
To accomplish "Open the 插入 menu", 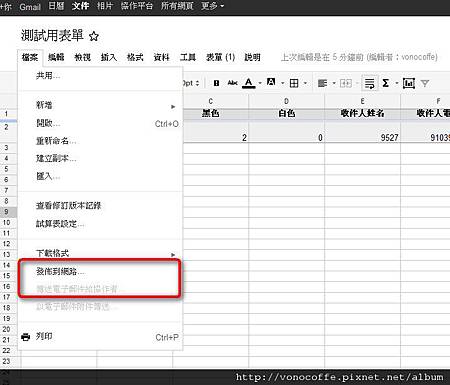I will 109,57.
